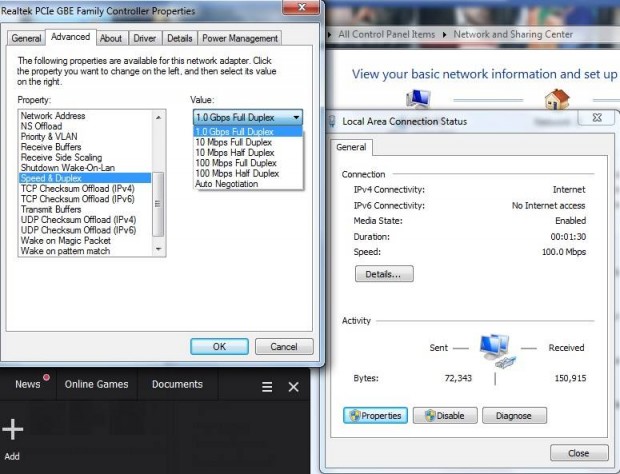
Task: Switch to the Details tab
Action: pyautogui.click(x=180, y=38)
